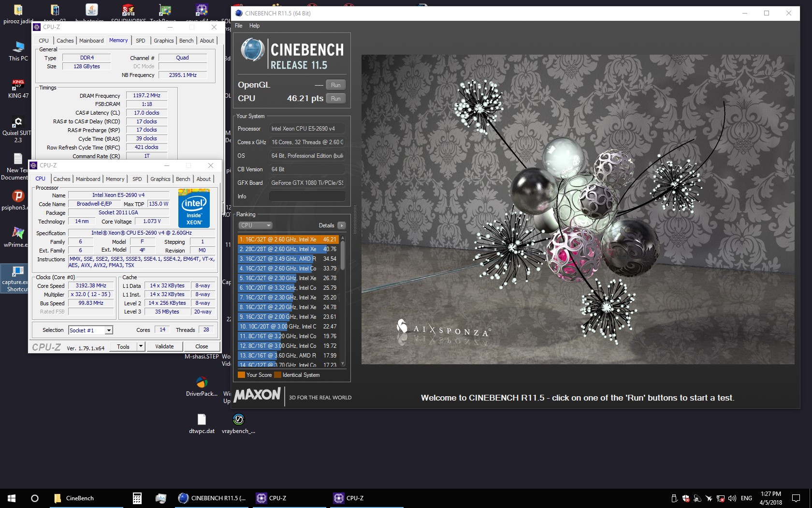Screen dimensions: 812x508
Task: Open the dtwpc.dat desktop file
Action: click(x=202, y=423)
